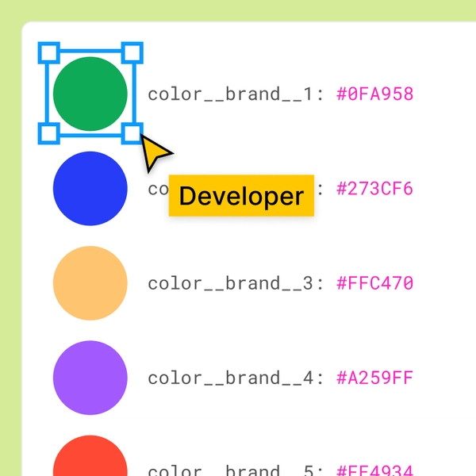
Task: Click the yellow Developer cursor label
Action: (x=241, y=196)
